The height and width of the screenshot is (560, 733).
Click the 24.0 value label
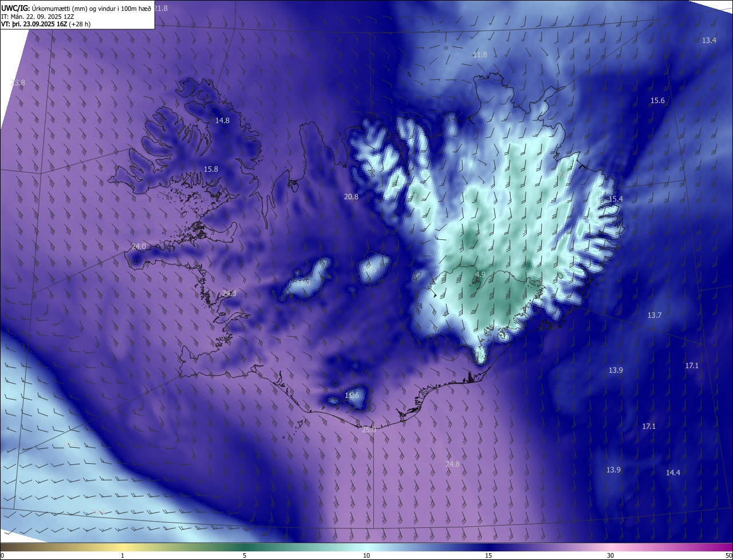pos(139,246)
